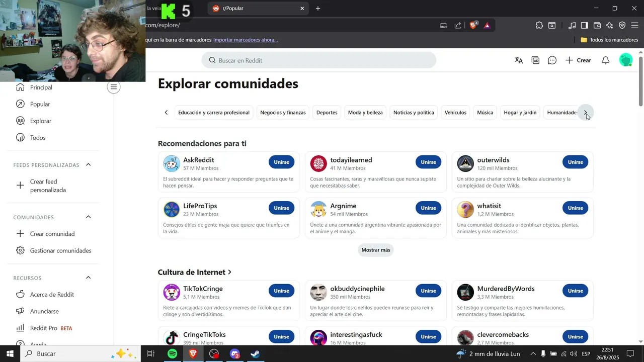
Task: Open the Reddit user avatar menu
Action: coord(626,60)
